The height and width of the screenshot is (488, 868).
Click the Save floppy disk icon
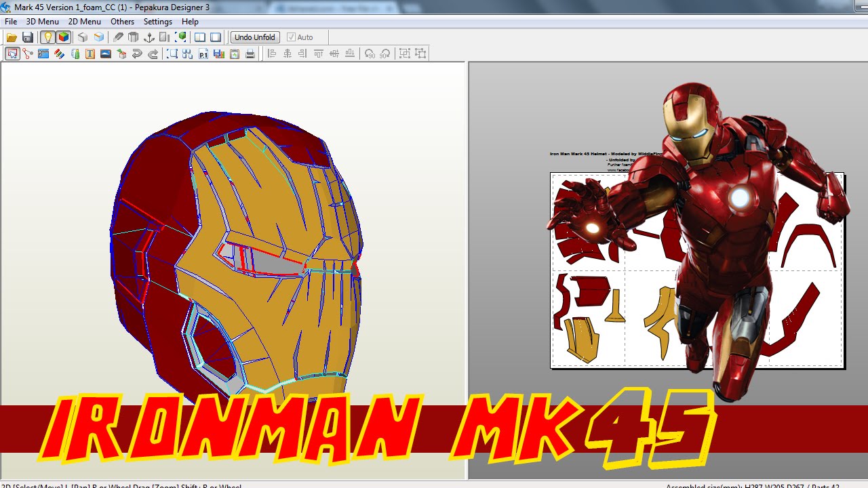coord(28,37)
